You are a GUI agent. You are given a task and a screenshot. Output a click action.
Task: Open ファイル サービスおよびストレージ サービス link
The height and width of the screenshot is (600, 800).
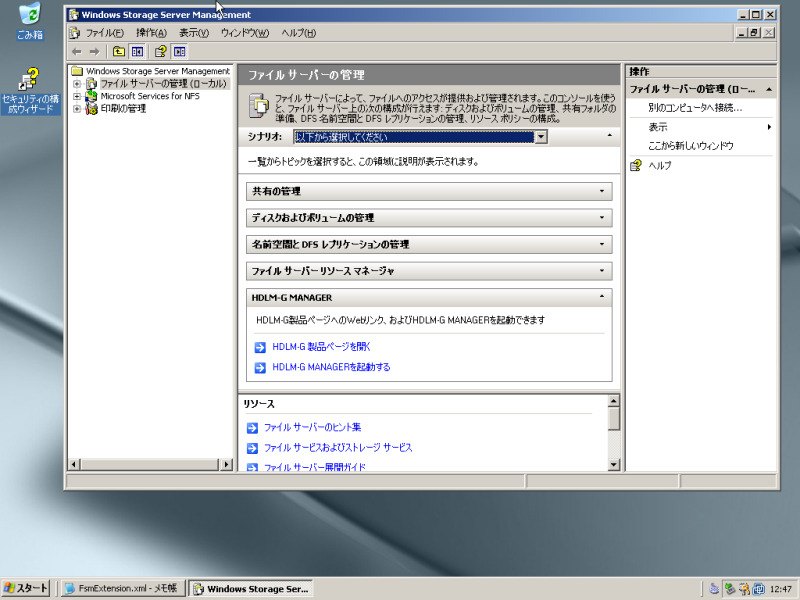[338, 448]
